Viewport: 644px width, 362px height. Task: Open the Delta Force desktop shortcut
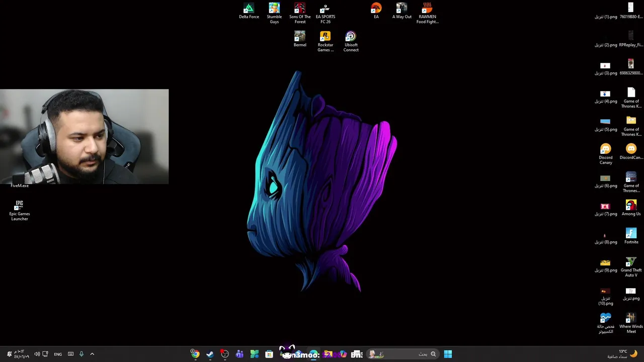click(x=249, y=11)
